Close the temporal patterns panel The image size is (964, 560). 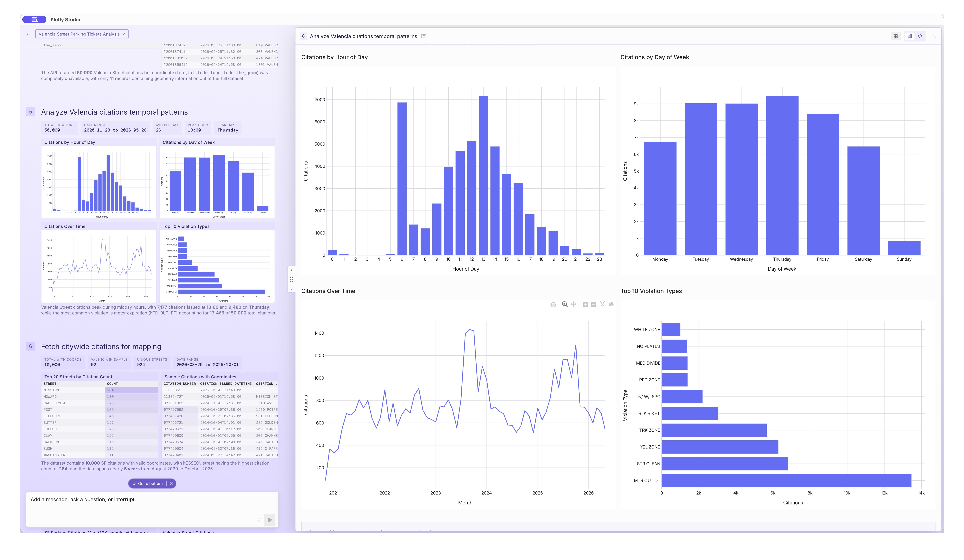pos(934,36)
